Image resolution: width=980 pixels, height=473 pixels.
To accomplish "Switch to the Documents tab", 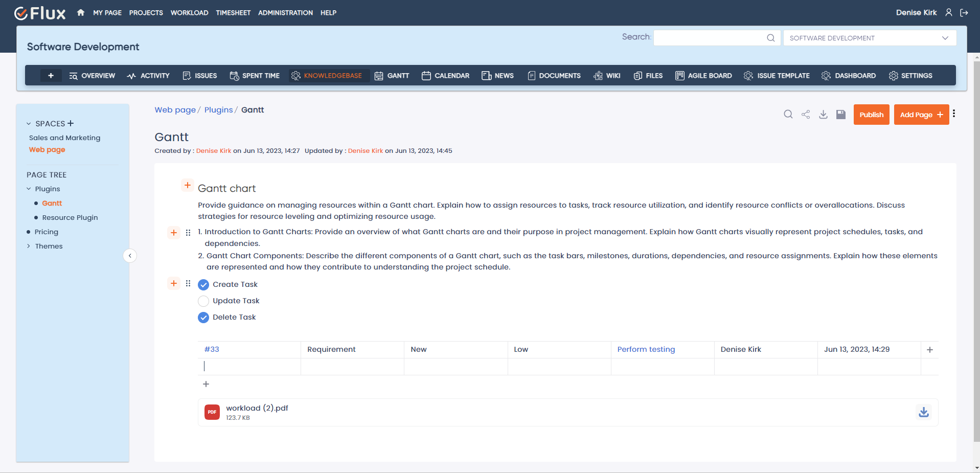I will (554, 75).
